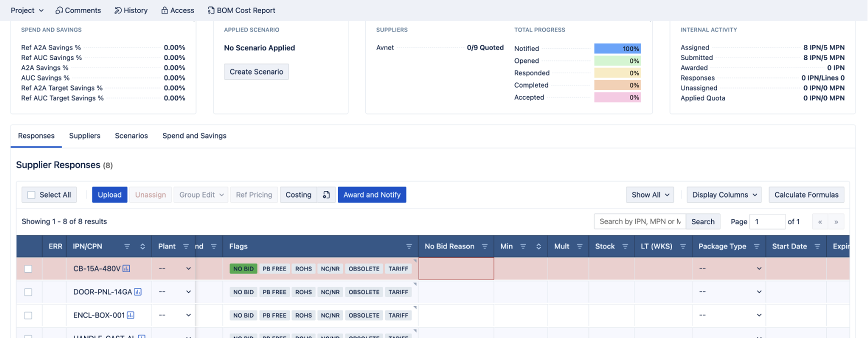Switch to the Scenarios tab
Screen dimensions: 868x344
click(x=131, y=136)
